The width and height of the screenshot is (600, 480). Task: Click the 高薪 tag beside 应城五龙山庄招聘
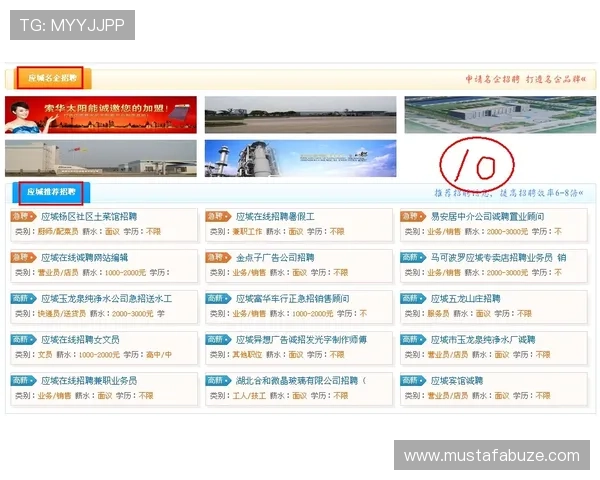(x=413, y=298)
